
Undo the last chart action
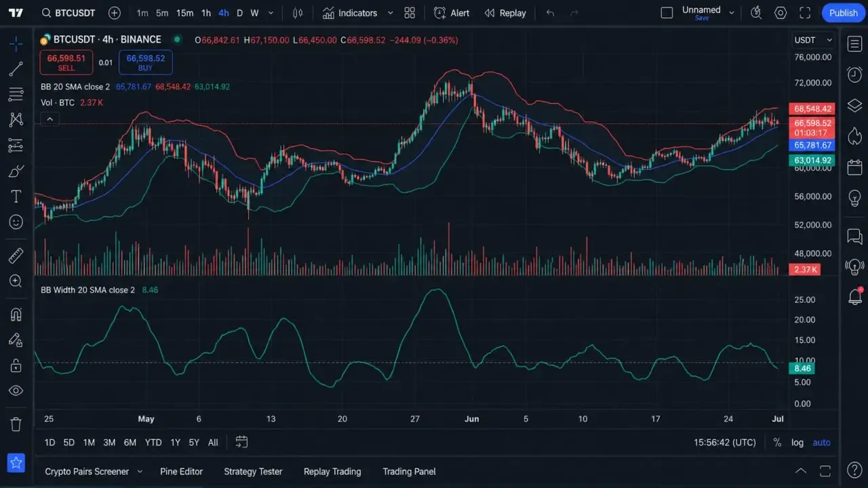[x=550, y=13]
